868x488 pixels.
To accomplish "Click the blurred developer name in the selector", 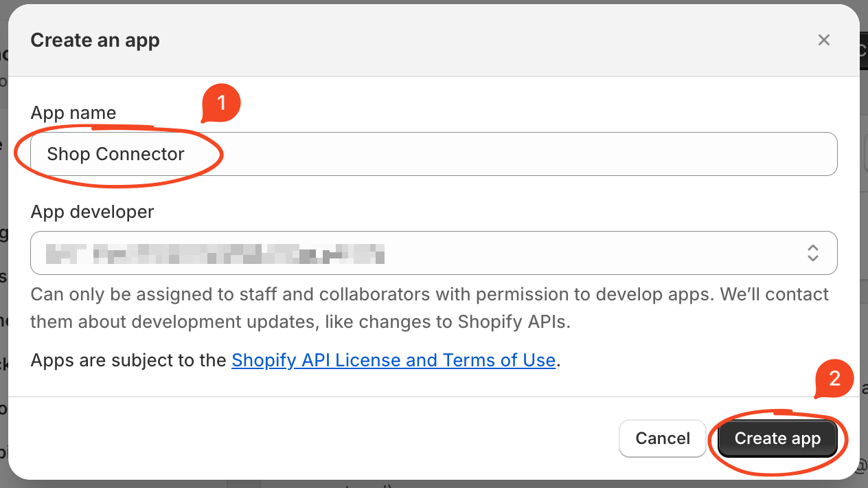I will (214, 254).
